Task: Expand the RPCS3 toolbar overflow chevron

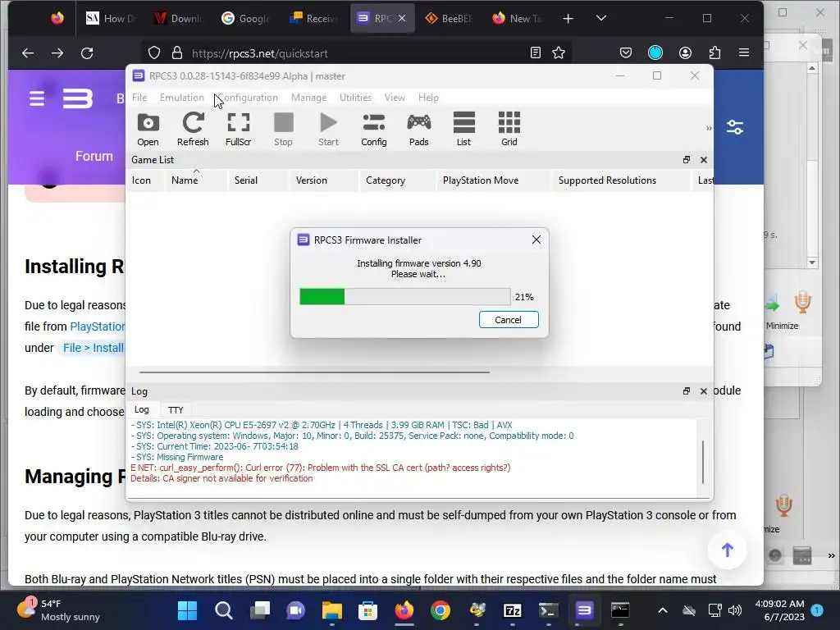Action: (x=709, y=129)
